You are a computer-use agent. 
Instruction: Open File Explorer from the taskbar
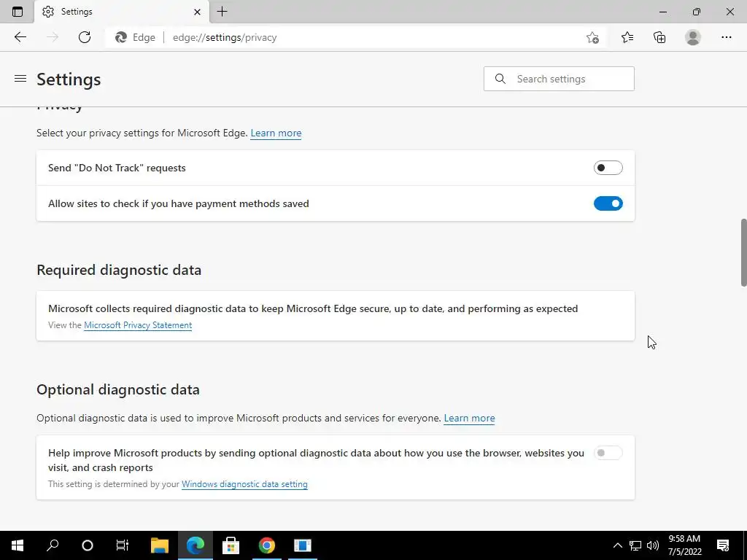pyautogui.click(x=160, y=545)
